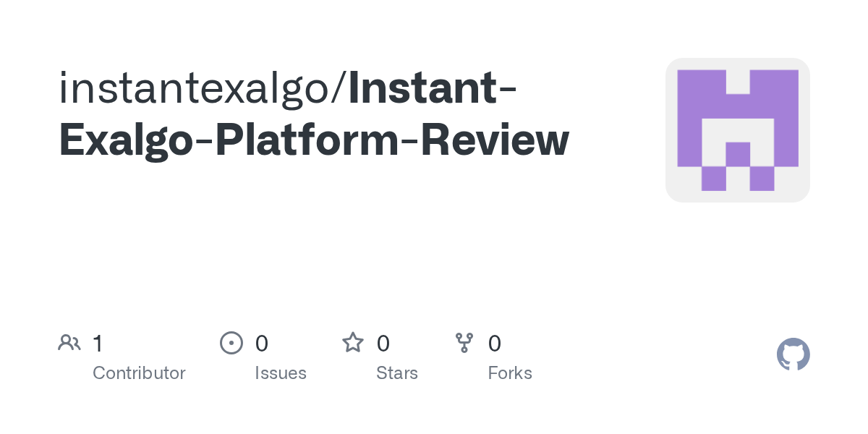This screenshot has width=868, height=434.
Task: Click the contributor count "1"
Action: point(98,343)
